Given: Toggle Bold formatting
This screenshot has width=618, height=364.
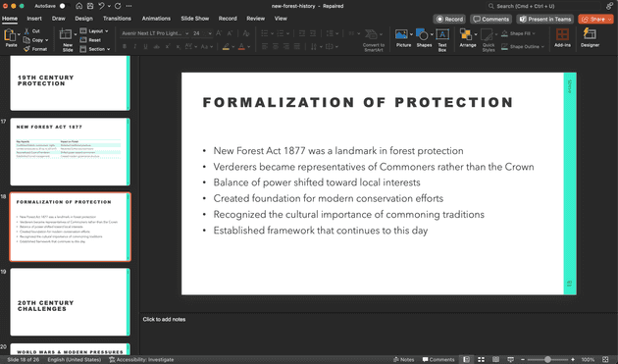Looking at the screenshot, I should point(125,46).
